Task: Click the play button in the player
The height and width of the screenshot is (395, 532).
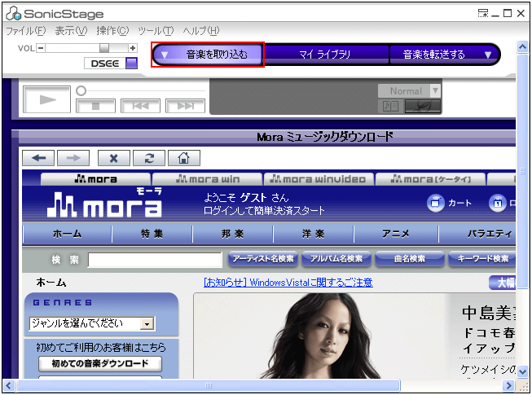Action: (46, 99)
